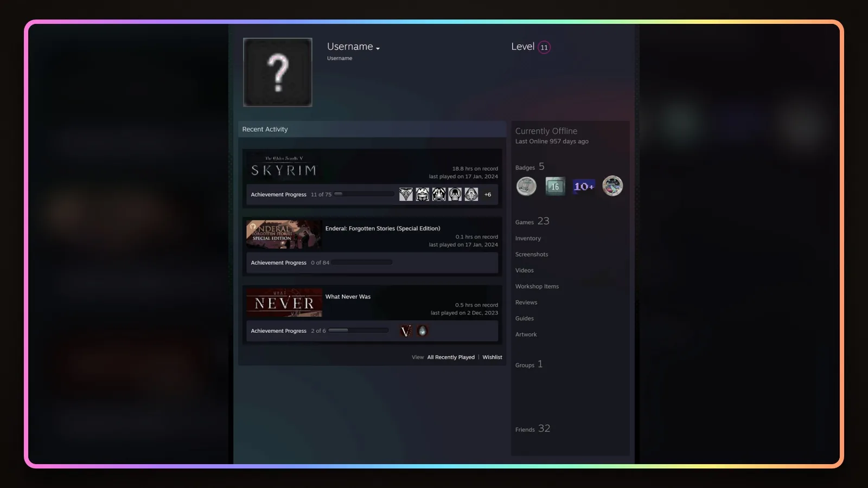The width and height of the screenshot is (868, 488).
Task: Show the +6 more Skyrim achievements
Action: [488, 195]
